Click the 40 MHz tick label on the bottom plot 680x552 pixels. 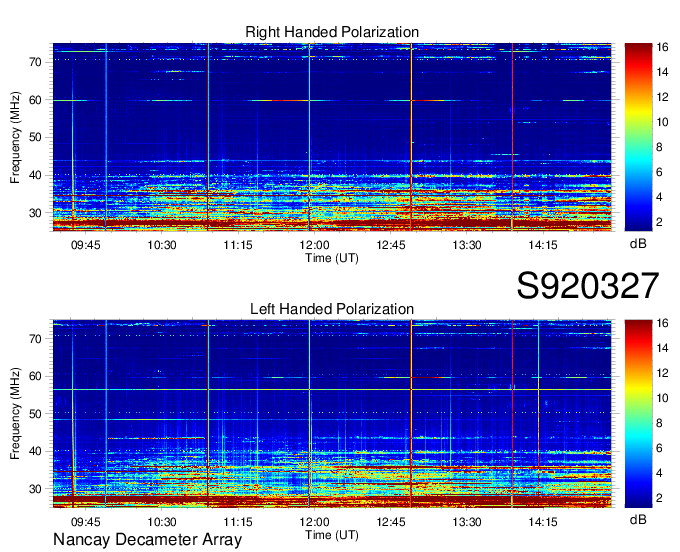click(x=36, y=452)
